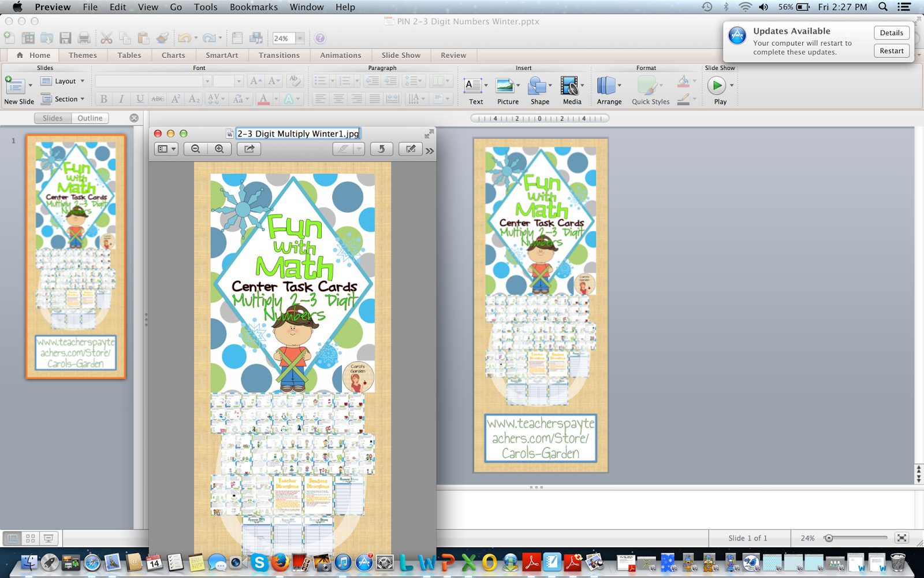924x578 pixels.
Task: Click the Cut scissors icon
Action: [106, 38]
